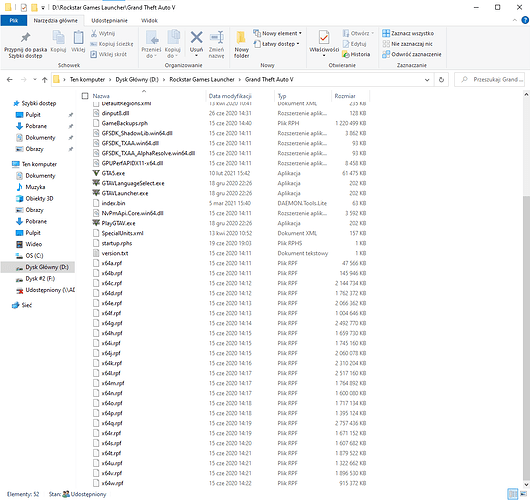Expand the address bar history dropdown
Image resolution: width=530 pixels, height=500 pixels.
tap(427, 80)
